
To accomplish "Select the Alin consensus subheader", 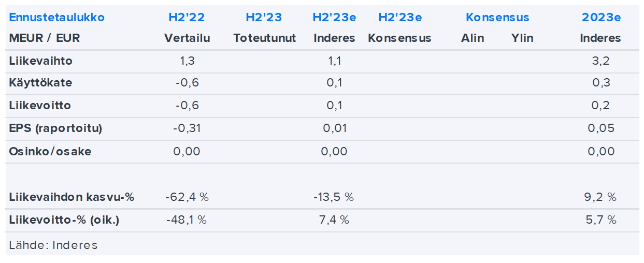I will pos(472,38).
